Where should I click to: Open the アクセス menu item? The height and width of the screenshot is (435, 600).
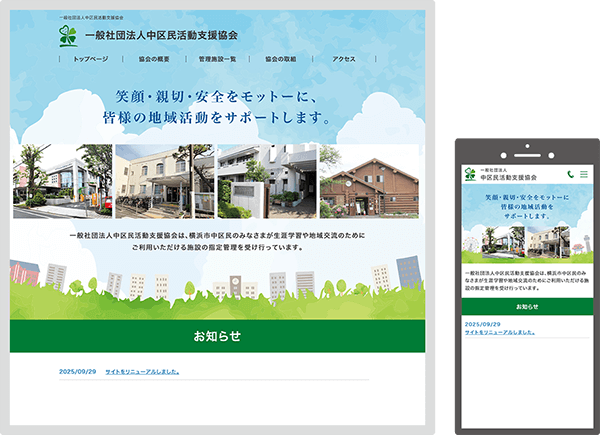pos(344,59)
